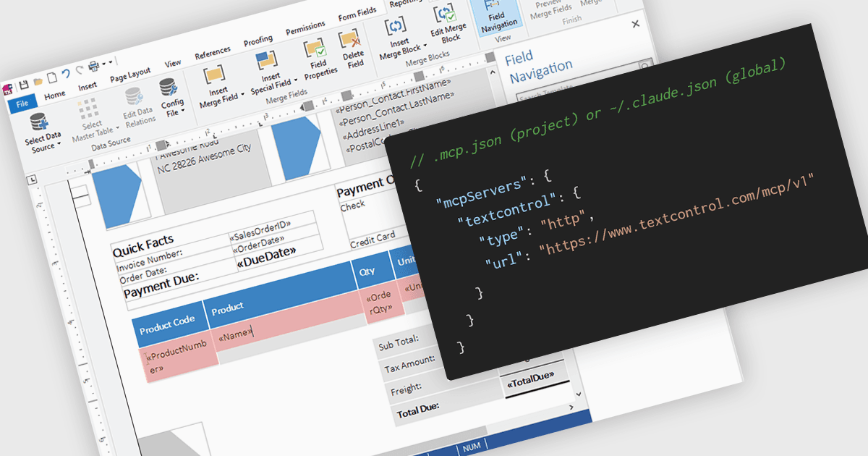Click the Invoice Number: label

150,260
